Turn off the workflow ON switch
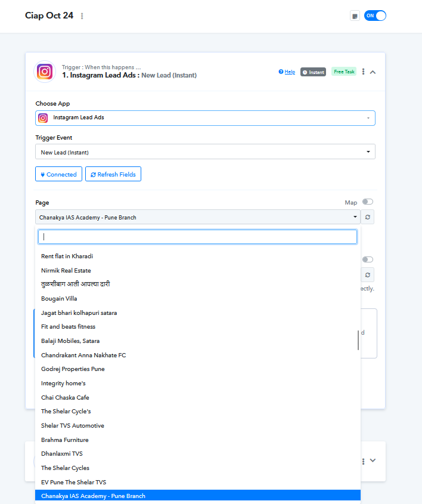Image resolution: width=422 pixels, height=504 pixels. 375,16
